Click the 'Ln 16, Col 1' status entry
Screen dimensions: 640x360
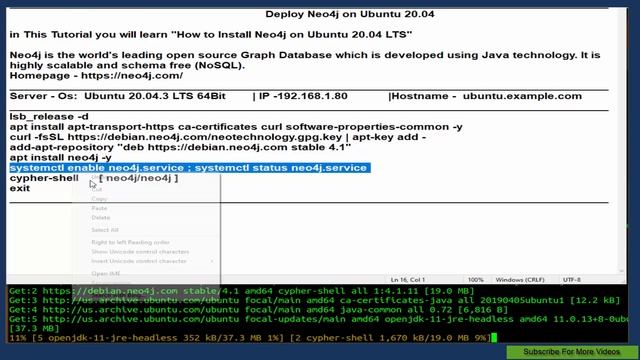click(x=408, y=280)
